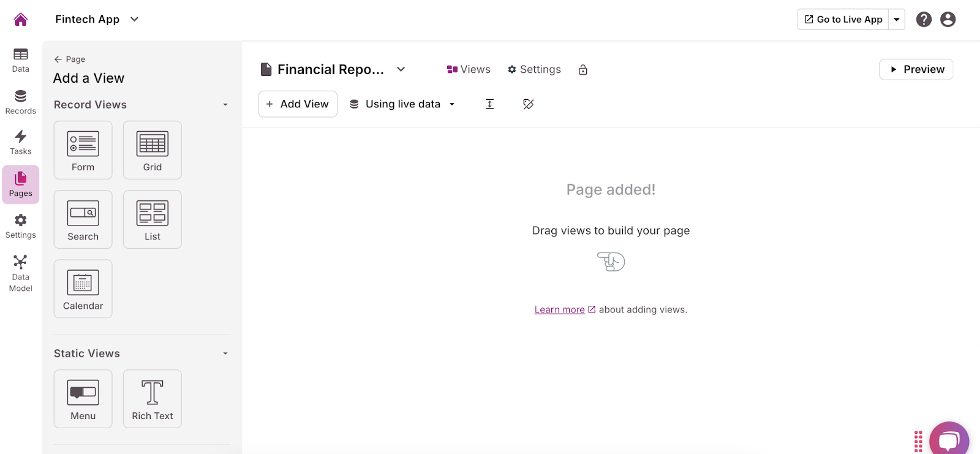This screenshot has width=980, height=454.
Task: Open the Data Model section
Action: [x=20, y=273]
